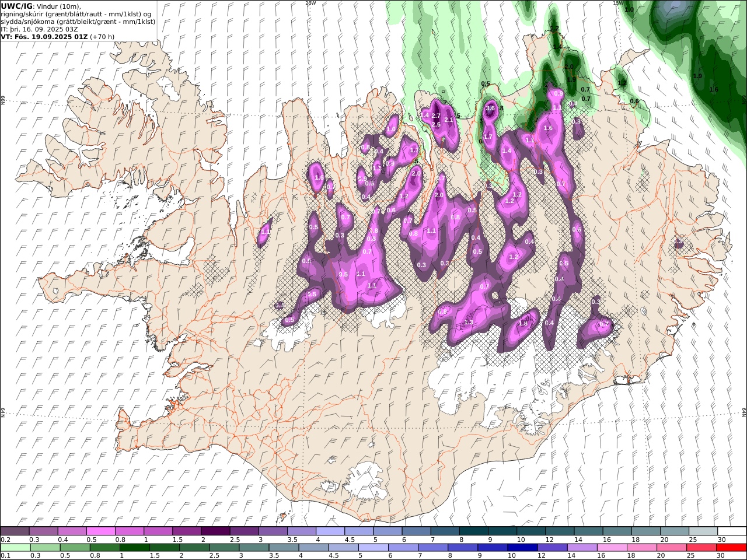Click the '0.2' snow-scale legend label
The width and height of the screenshot is (747, 560).
pyautogui.click(x=5, y=540)
